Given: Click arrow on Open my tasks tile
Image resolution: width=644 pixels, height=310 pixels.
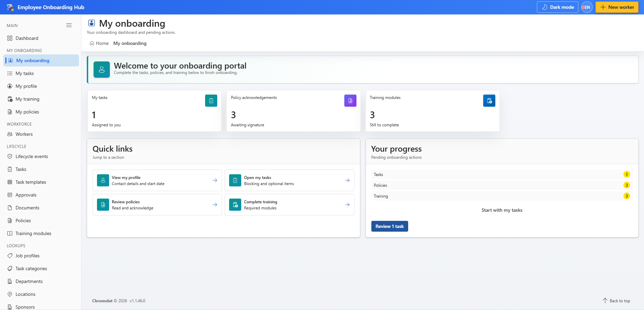Looking at the screenshot, I should [x=347, y=180].
